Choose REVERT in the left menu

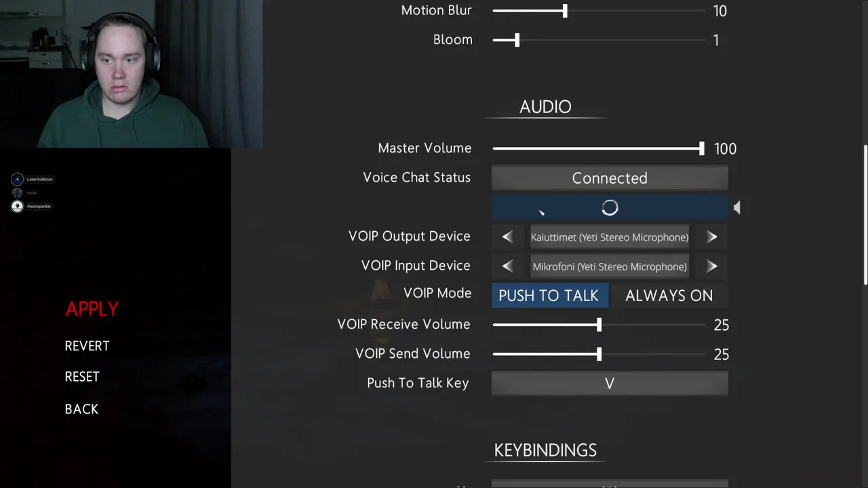click(x=87, y=346)
